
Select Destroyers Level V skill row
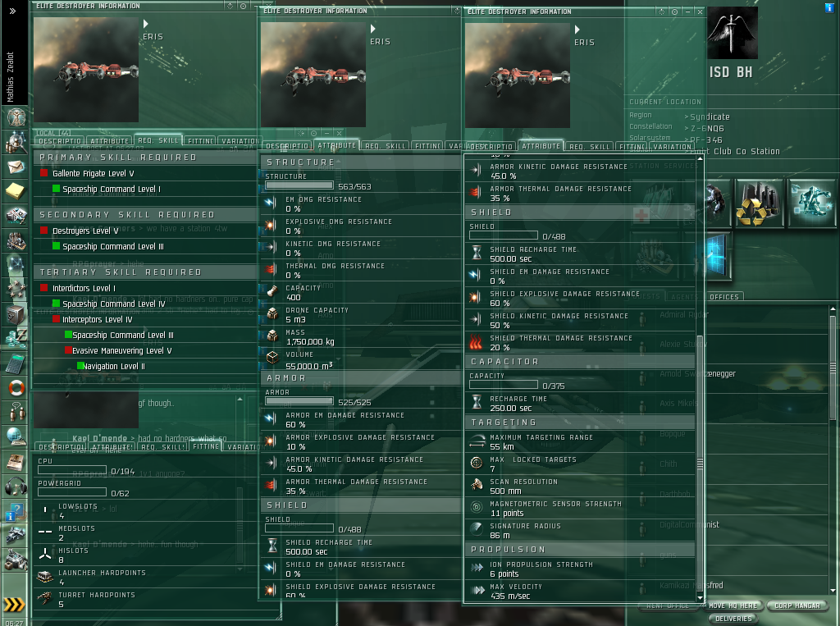click(x=145, y=231)
